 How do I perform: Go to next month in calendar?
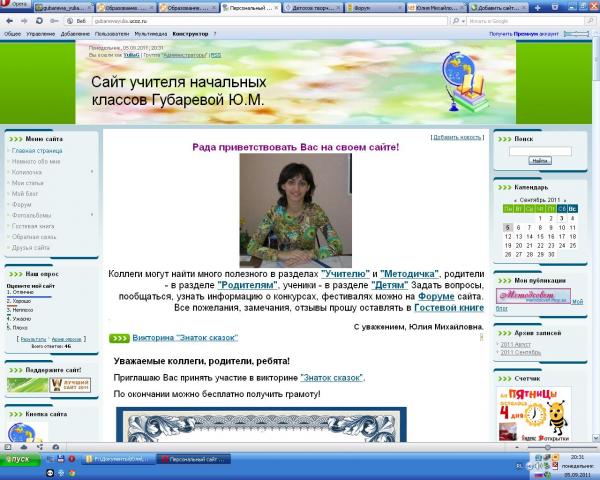pyautogui.click(x=564, y=200)
